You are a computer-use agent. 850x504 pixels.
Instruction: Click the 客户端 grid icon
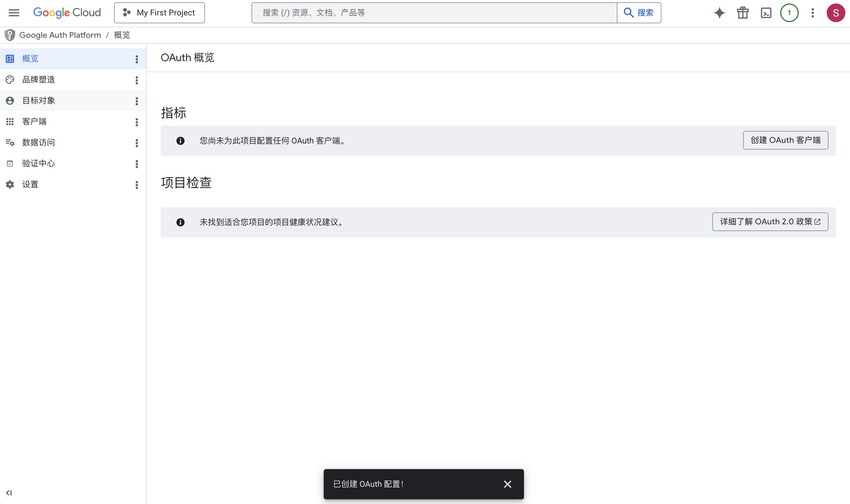(x=10, y=122)
